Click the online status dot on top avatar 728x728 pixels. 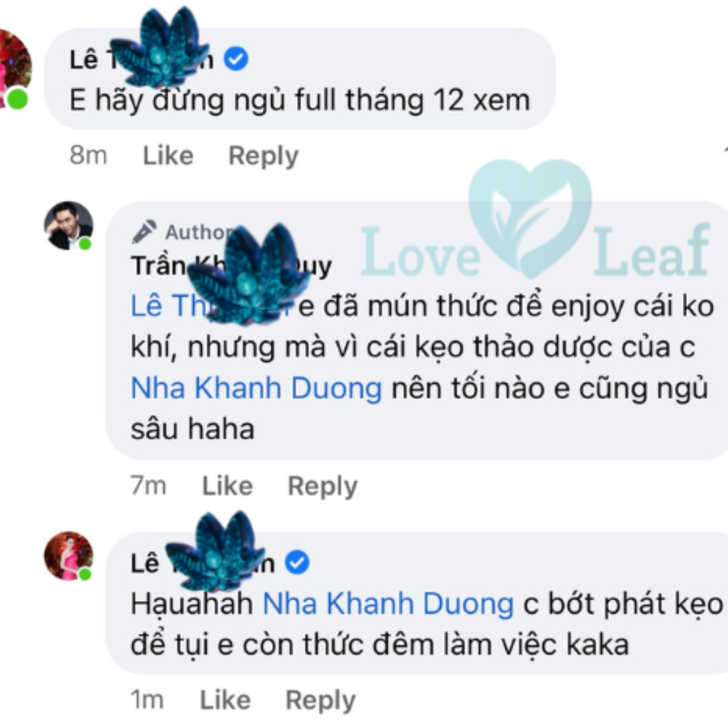18,99
